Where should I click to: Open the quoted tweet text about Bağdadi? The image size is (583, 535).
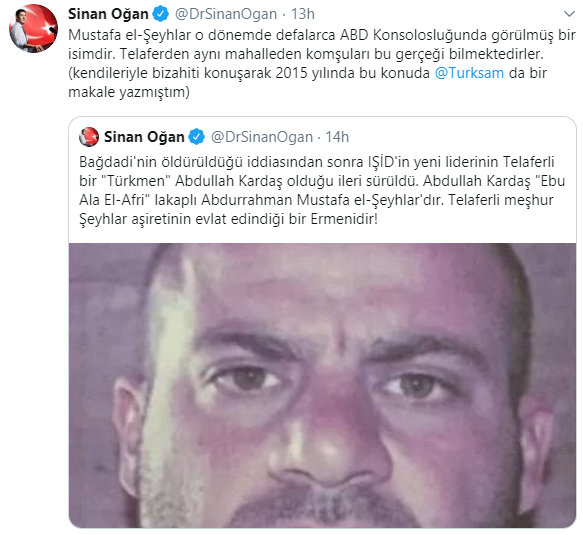[x=322, y=190]
